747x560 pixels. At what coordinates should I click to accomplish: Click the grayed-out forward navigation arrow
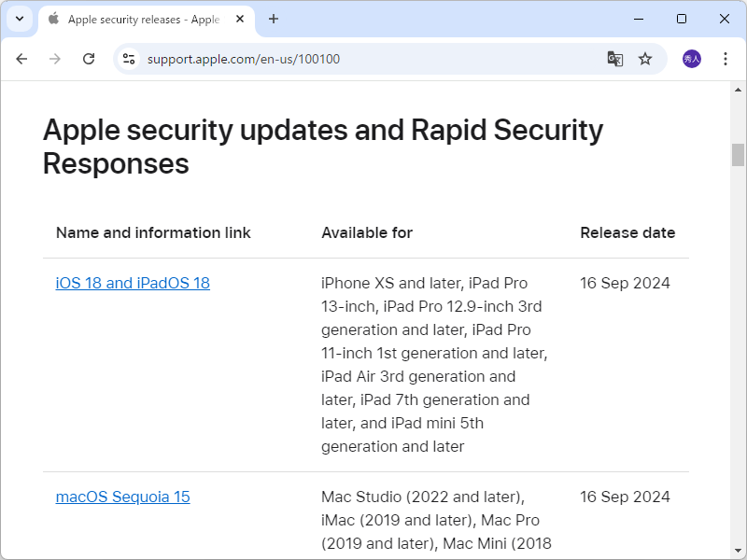point(55,59)
